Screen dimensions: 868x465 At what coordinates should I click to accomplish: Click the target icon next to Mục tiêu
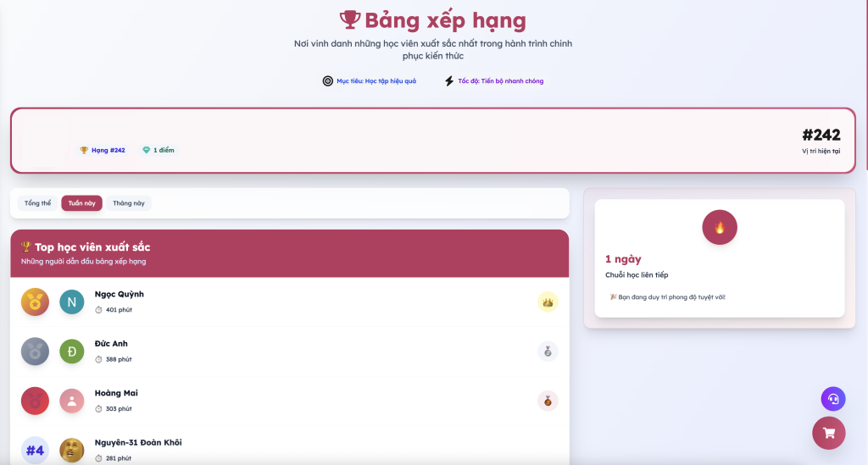pyautogui.click(x=328, y=81)
